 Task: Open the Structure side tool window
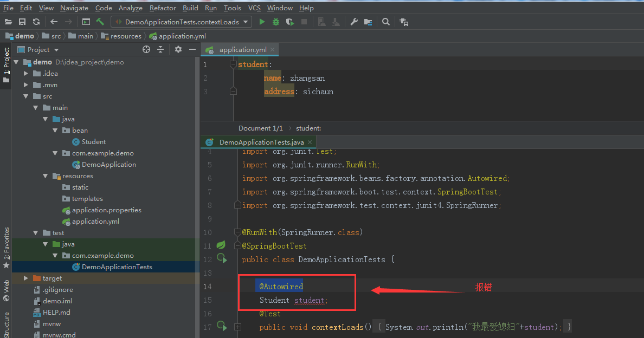6,325
